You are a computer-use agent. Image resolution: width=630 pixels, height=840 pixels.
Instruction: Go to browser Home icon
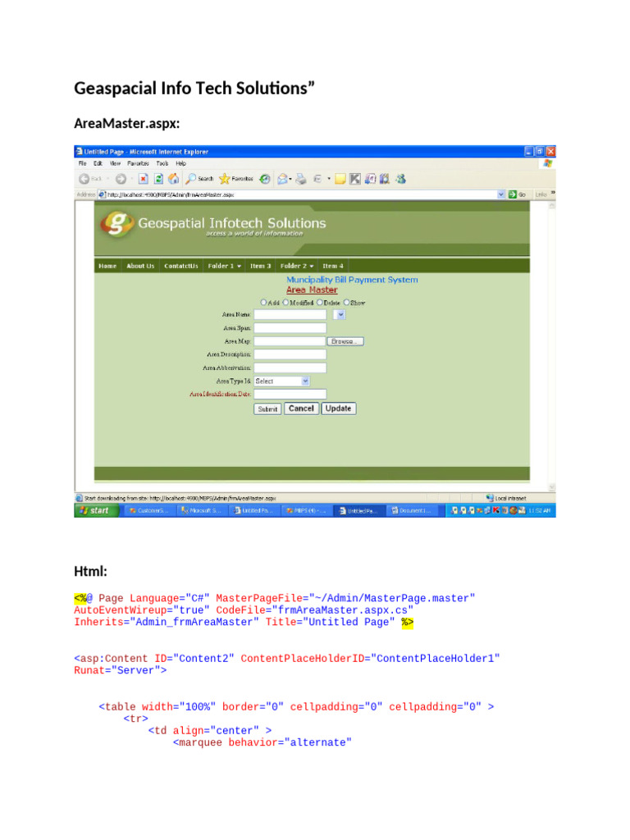point(172,178)
